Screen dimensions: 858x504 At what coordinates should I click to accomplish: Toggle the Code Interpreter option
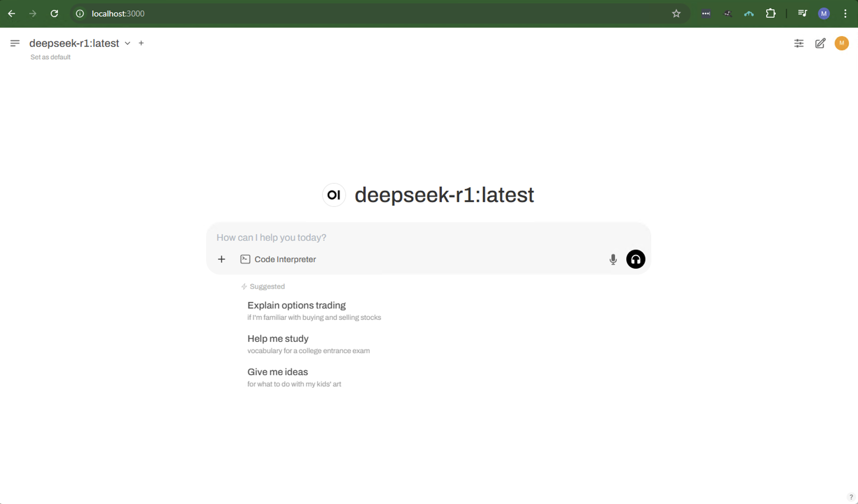pos(278,259)
